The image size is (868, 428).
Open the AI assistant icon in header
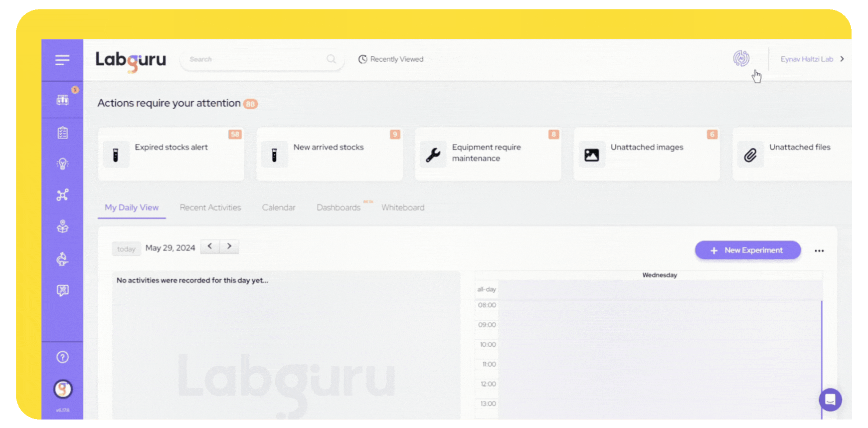tap(741, 58)
